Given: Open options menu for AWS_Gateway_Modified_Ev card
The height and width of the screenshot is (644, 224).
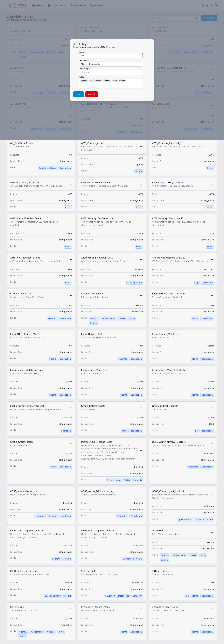Looking at the screenshot, I should click(x=212, y=145).
